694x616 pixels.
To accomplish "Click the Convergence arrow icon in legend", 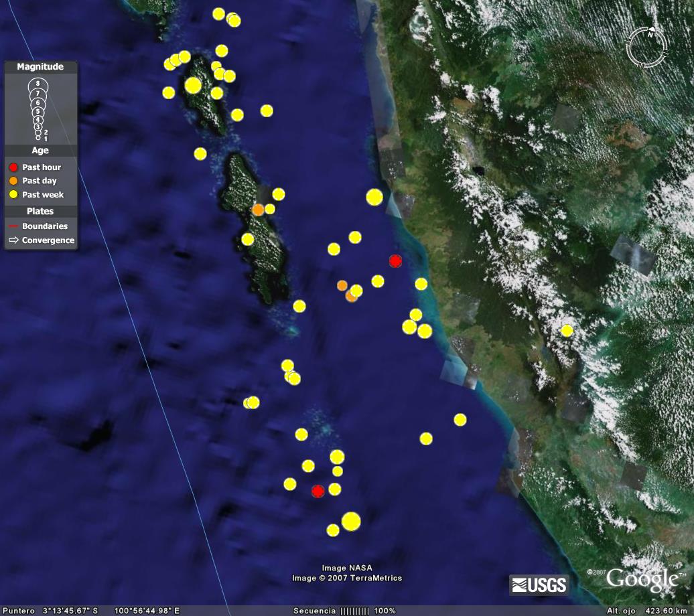I will (x=13, y=240).
